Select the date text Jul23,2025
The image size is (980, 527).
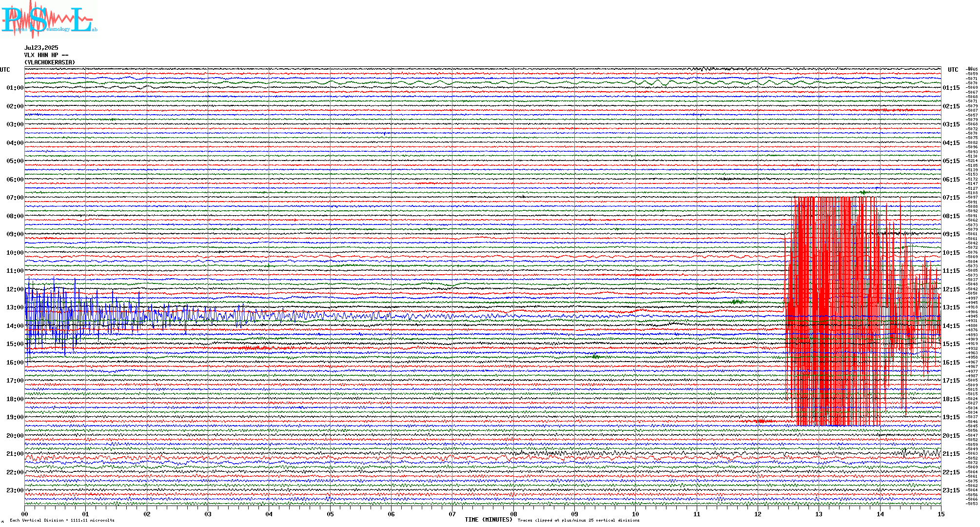(x=41, y=48)
